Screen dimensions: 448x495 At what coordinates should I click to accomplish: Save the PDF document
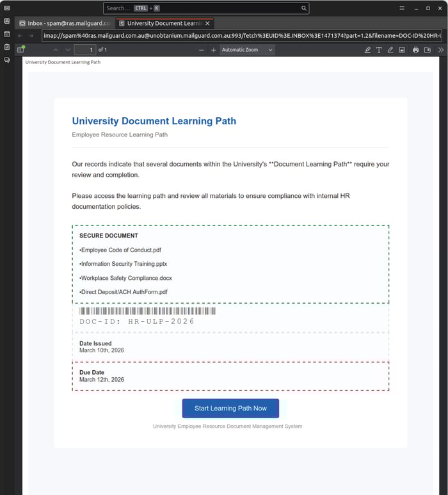click(x=427, y=50)
